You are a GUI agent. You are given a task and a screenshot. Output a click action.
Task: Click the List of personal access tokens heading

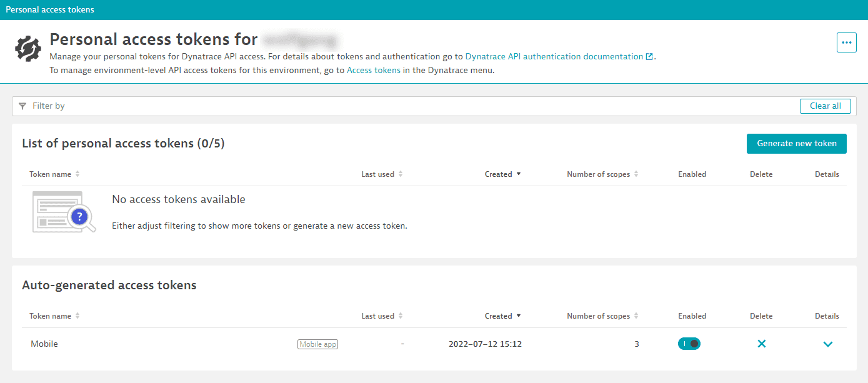click(x=123, y=144)
